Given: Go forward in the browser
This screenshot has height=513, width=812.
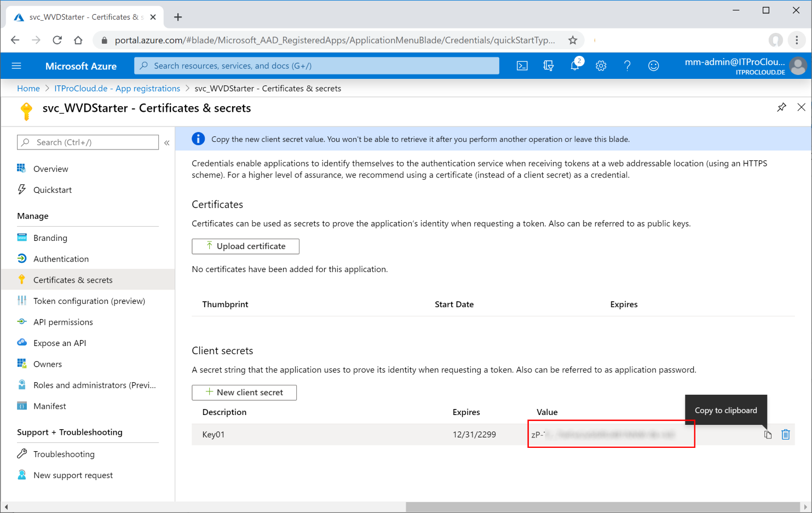Looking at the screenshot, I should 36,40.
